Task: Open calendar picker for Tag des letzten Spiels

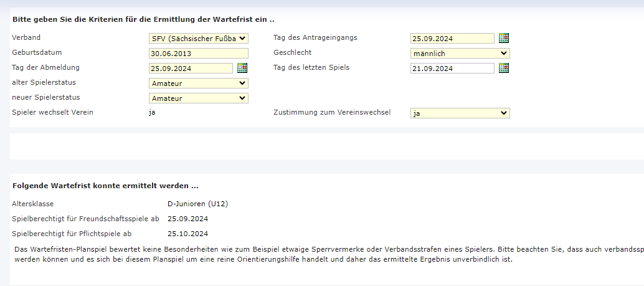Action: [x=504, y=68]
